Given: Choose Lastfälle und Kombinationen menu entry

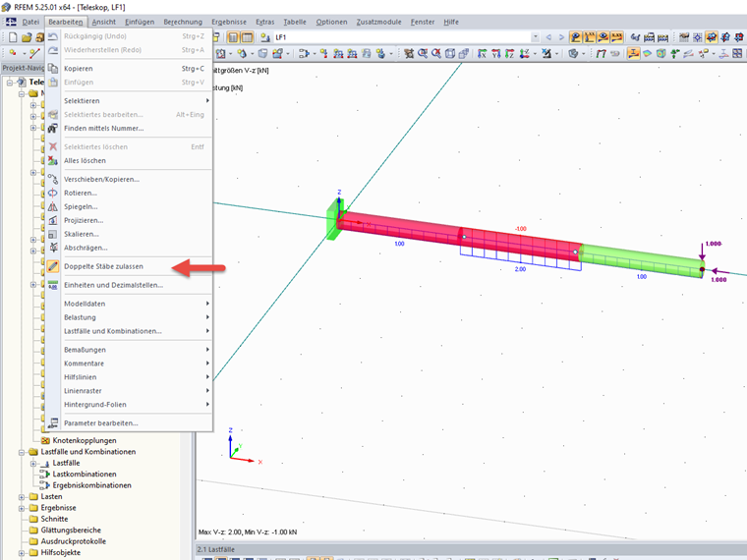Looking at the screenshot, I should click(x=129, y=331).
